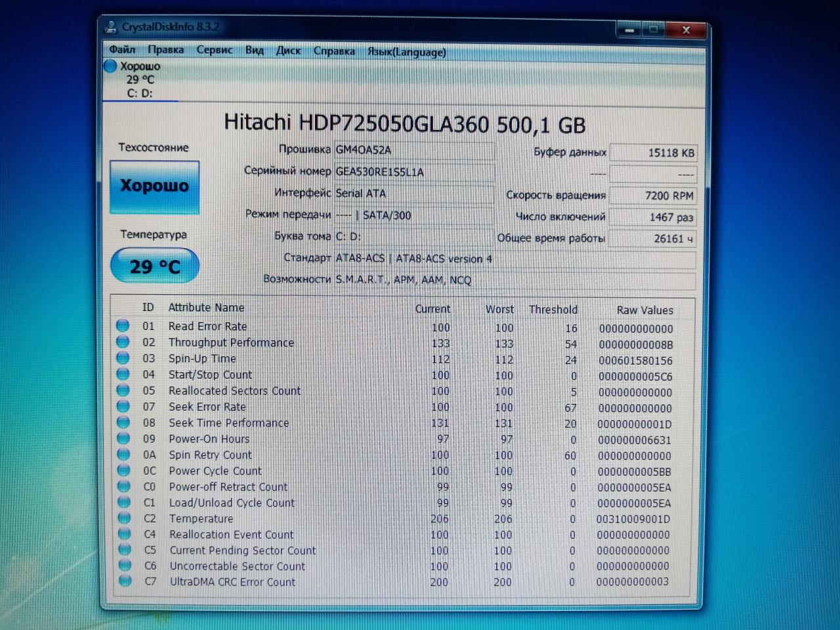This screenshot has height=630, width=840.
Task: Close the CrystalDiskInfo window
Action: tap(686, 30)
